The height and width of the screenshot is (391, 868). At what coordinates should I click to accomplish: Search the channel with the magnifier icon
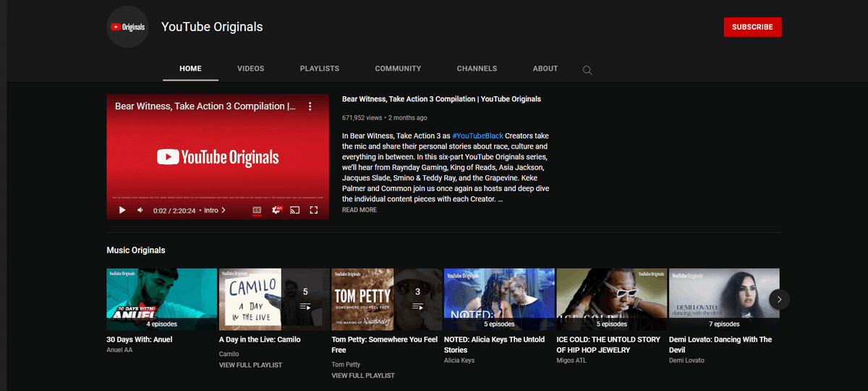(x=587, y=70)
